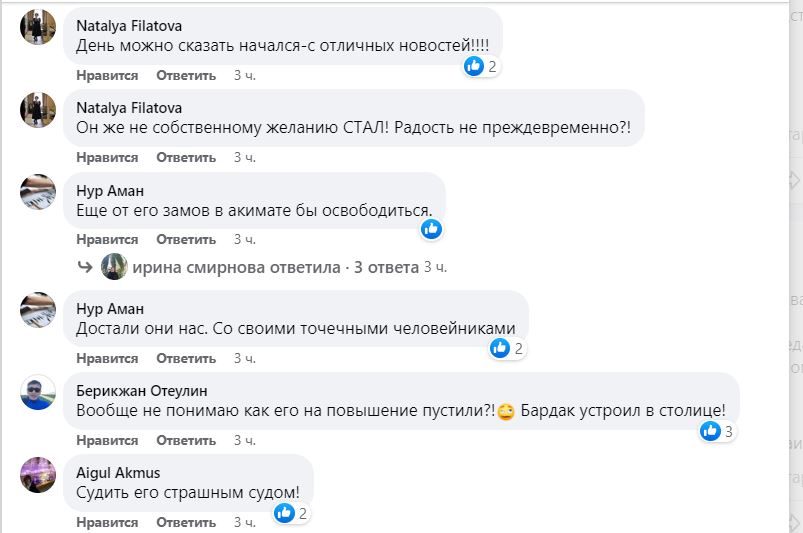Screen dimensions: 803x533
Task: View like reactions on Берикжан Отеулин's comment
Action: 711,431
